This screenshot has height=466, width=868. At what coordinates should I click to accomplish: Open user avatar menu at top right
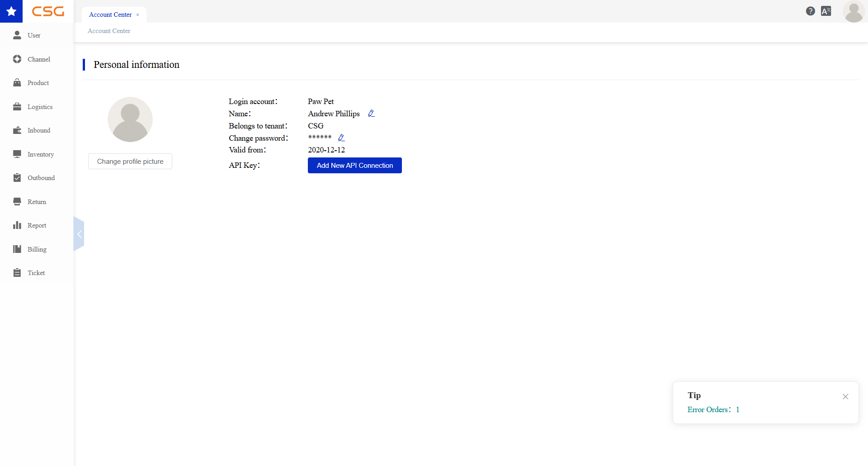pyautogui.click(x=854, y=12)
